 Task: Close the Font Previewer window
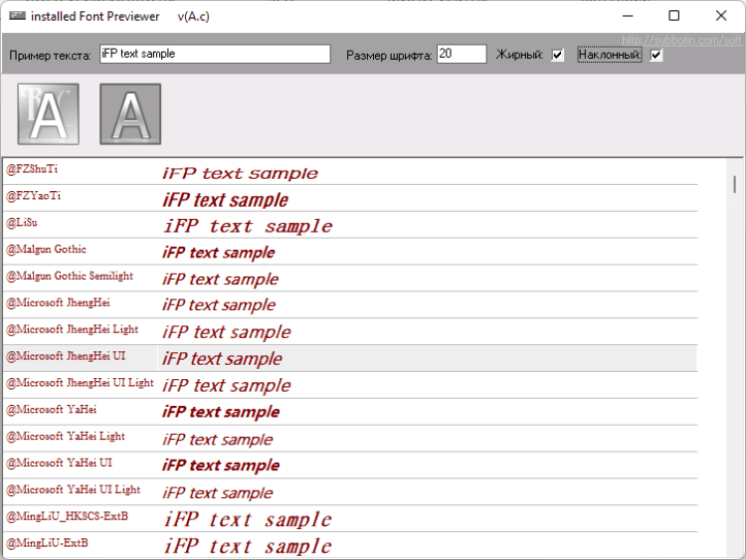click(721, 16)
